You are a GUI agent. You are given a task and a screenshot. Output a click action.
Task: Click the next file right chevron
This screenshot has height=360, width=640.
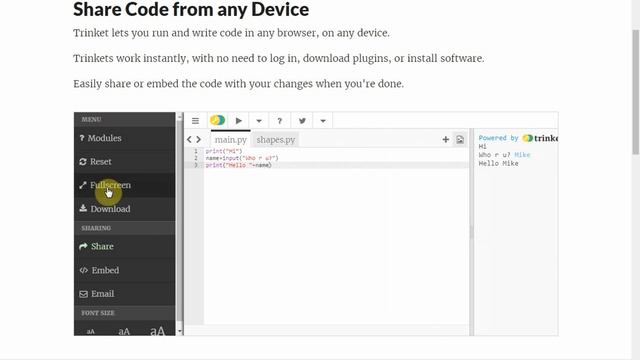click(199, 140)
